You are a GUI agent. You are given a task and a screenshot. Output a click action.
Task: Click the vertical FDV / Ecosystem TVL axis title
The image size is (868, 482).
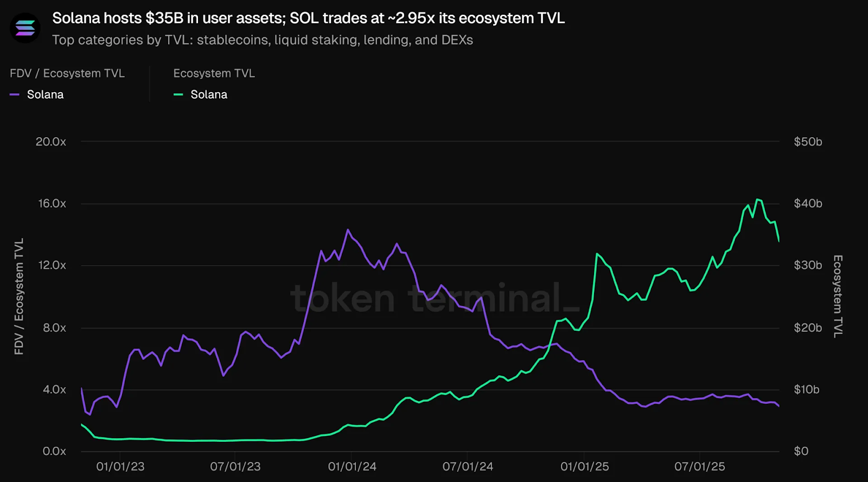point(19,297)
